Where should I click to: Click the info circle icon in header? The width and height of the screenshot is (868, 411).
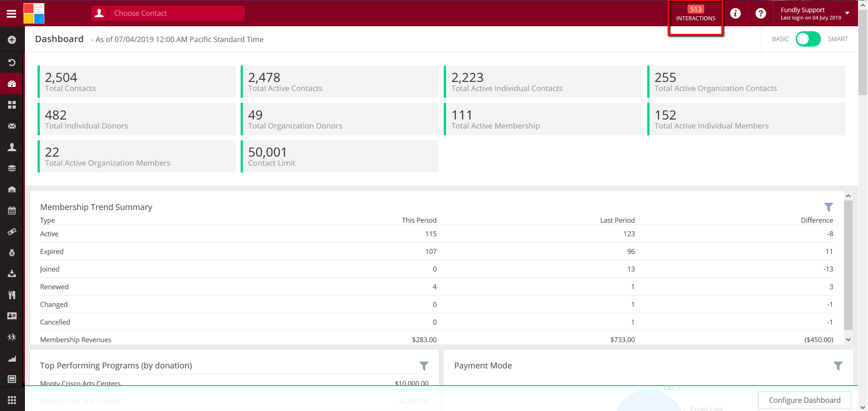(x=735, y=14)
